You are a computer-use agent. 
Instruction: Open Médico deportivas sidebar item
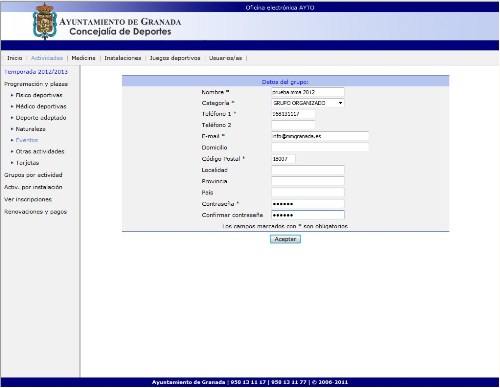click(41, 106)
